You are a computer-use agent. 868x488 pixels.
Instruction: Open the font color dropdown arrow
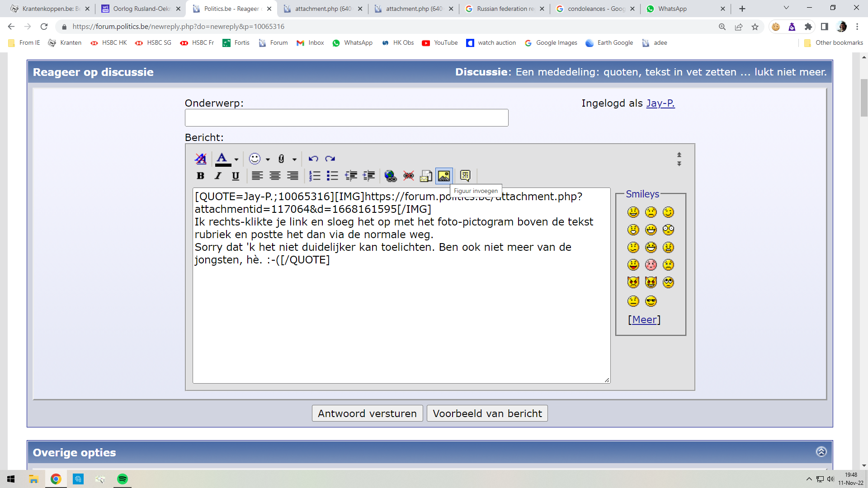coord(236,160)
